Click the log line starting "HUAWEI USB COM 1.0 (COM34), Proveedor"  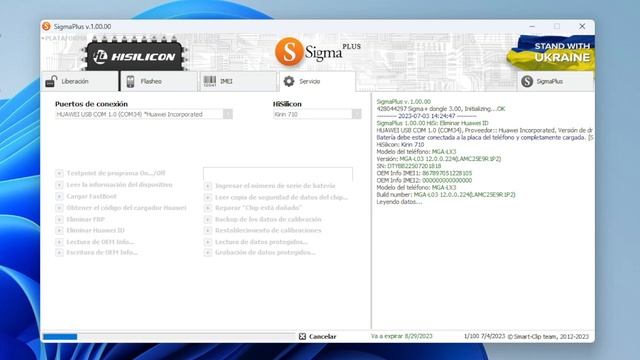click(484, 130)
